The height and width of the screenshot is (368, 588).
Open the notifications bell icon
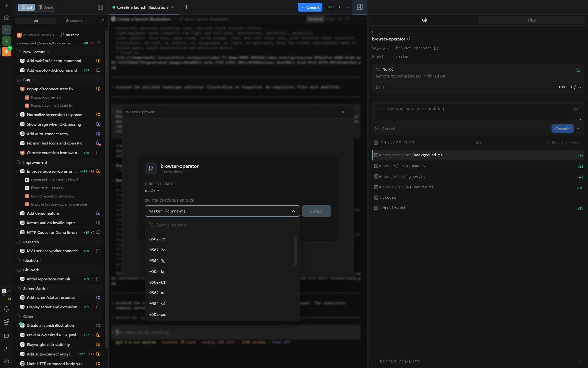click(7, 309)
